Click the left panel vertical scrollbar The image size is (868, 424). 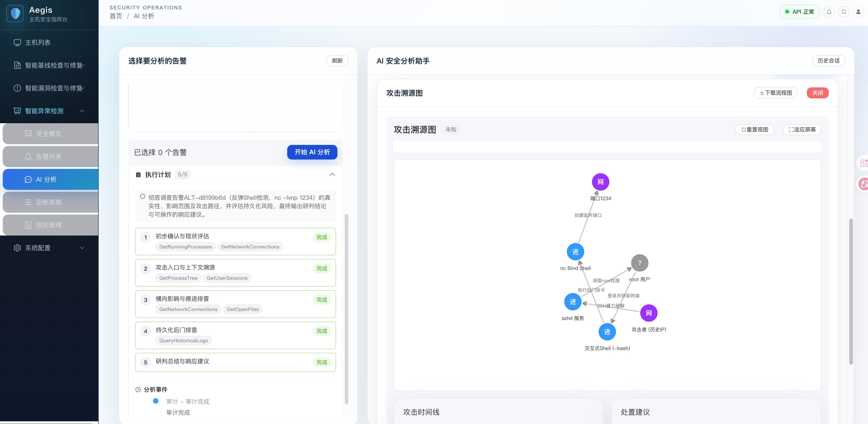coord(346,309)
